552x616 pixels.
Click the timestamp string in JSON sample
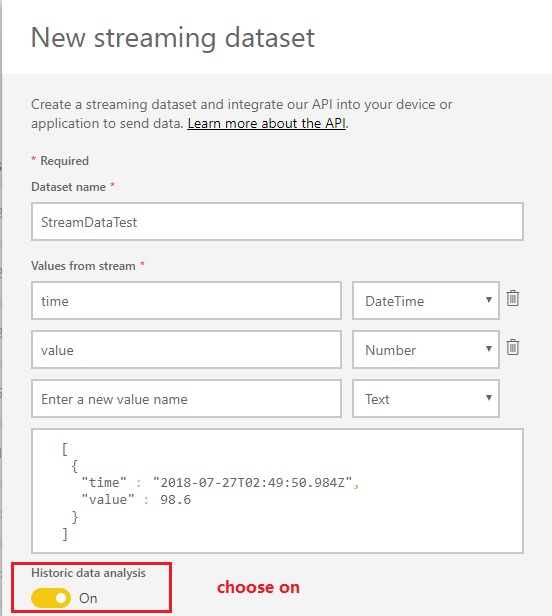[x=252, y=482]
